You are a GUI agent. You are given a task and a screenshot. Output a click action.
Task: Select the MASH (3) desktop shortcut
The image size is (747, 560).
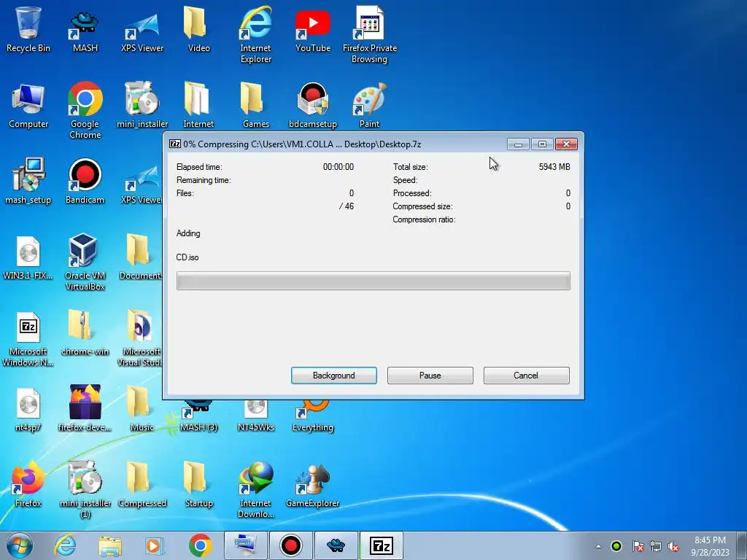point(198,416)
